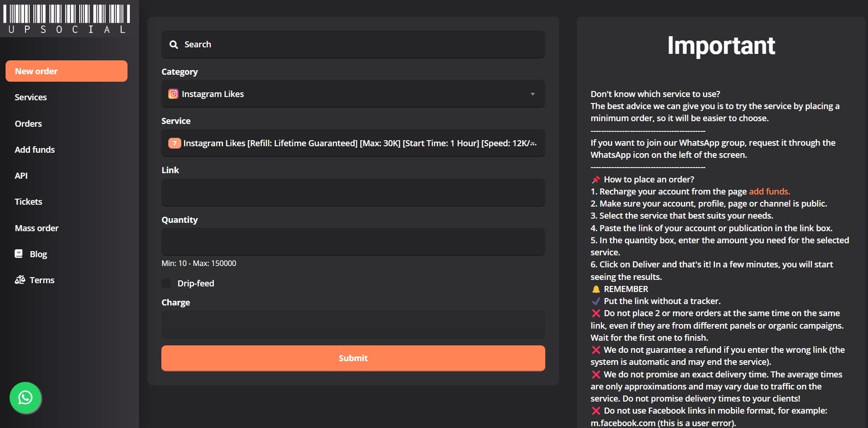868x428 pixels.
Task: Click the WhatsApp chat icon
Action: [x=26, y=397]
